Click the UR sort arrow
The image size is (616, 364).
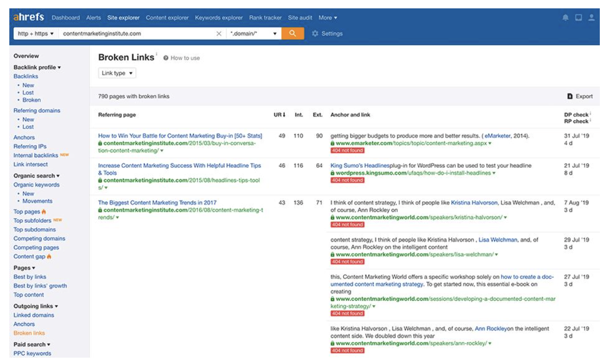pos(283,115)
